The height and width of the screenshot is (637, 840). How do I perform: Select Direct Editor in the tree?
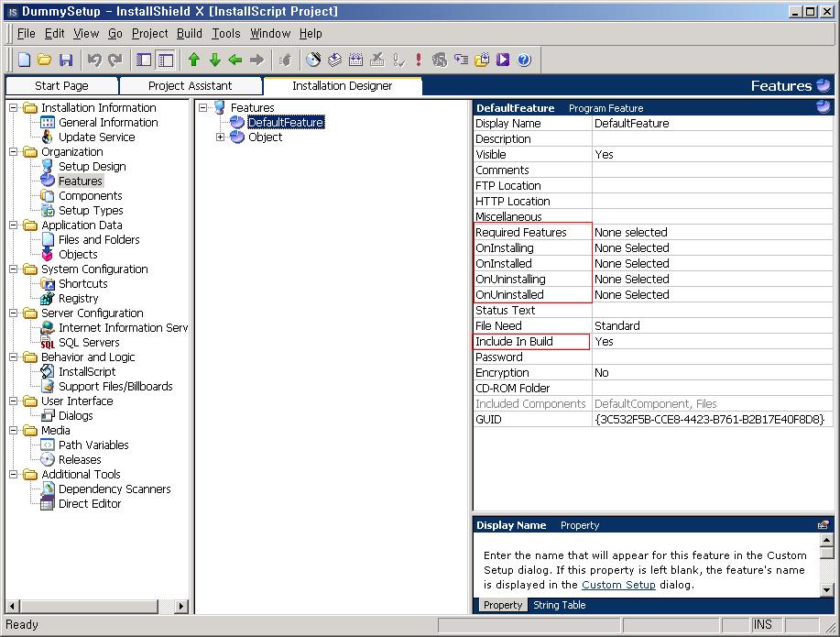(x=90, y=503)
